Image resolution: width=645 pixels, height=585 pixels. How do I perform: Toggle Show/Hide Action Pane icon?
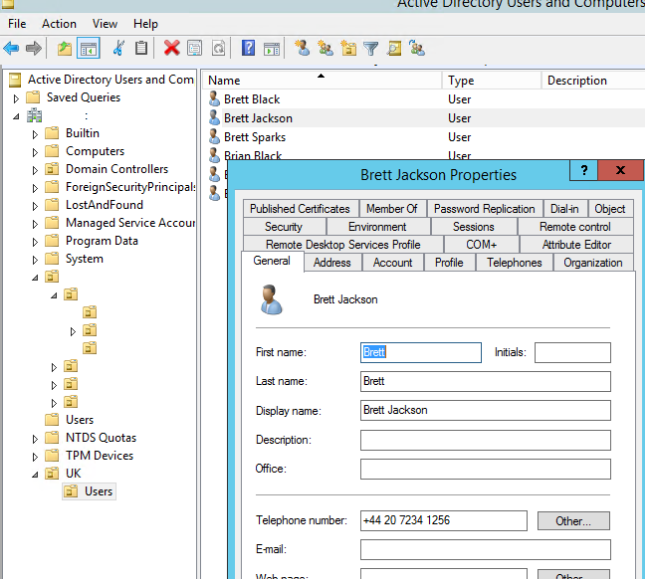tap(271, 49)
